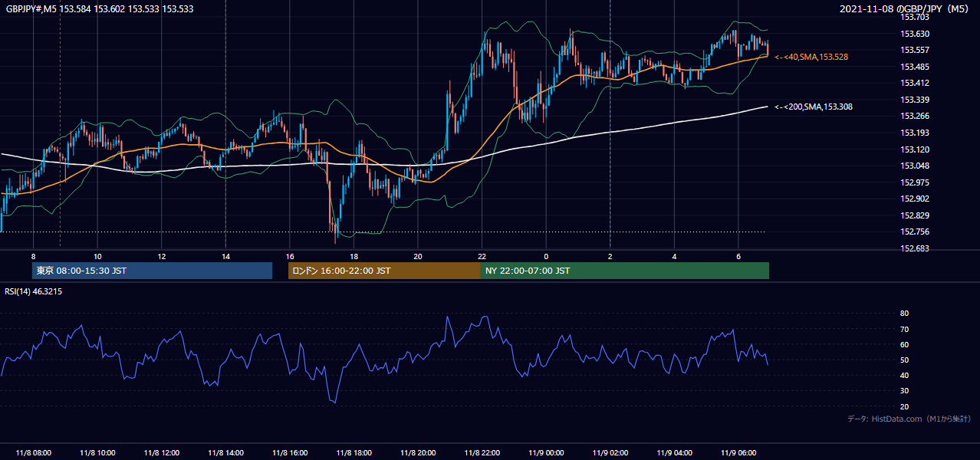The image size is (980, 460).
Task: Click the 11/8 08:00 date label
Action: click(x=33, y=453)
